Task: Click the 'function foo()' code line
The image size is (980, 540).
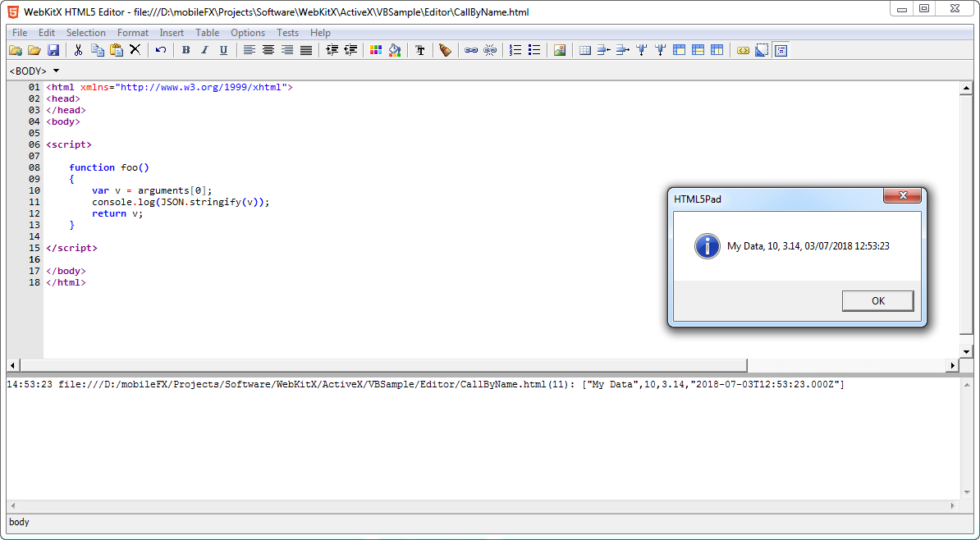Action: [109, 167]
